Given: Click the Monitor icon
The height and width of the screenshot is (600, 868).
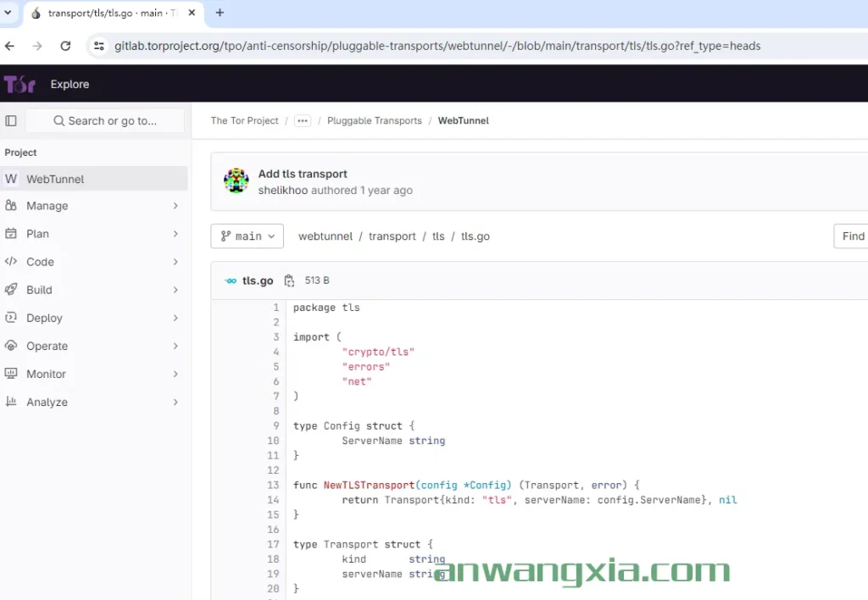Looking at the screenshot, I should (x=10, y=374).
